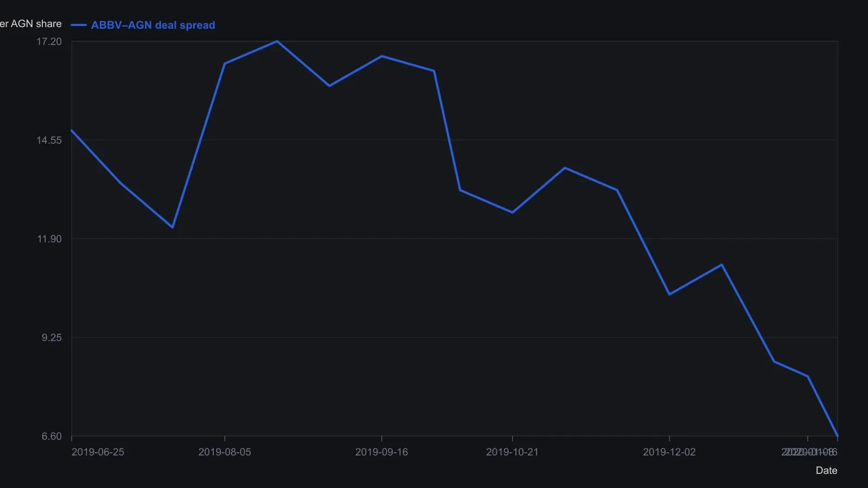
Task: Click the 2019-10-21 date label
Action: coord(512,452)
